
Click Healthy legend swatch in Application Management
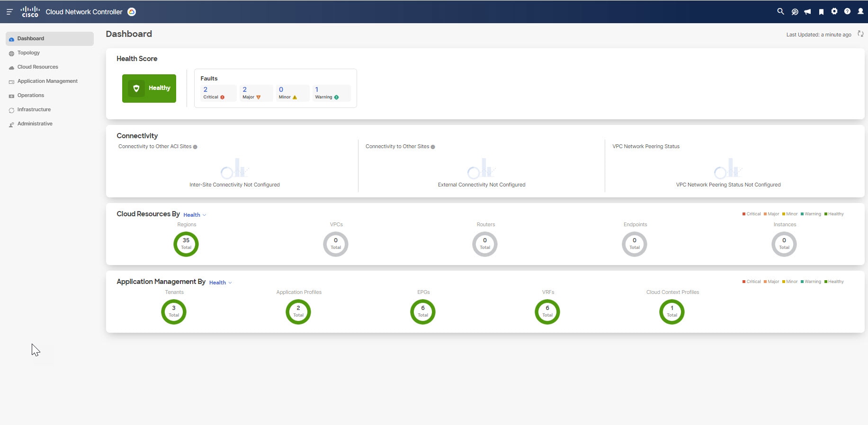826,282
